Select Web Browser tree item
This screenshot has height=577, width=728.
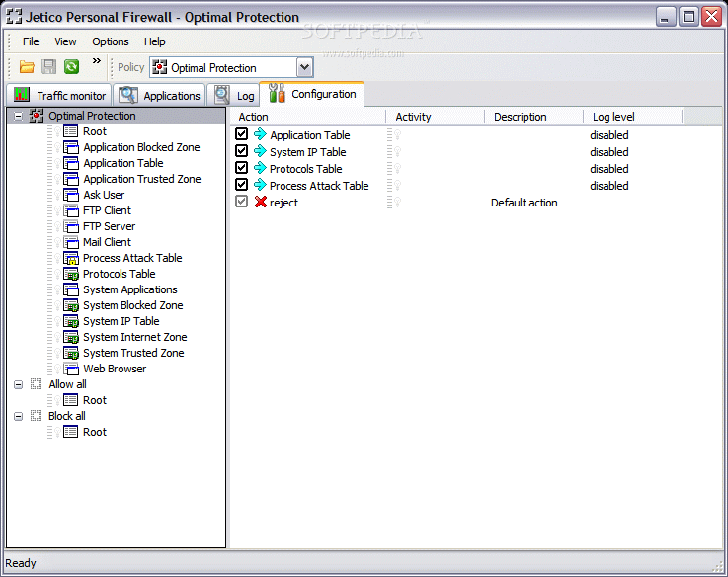pyautogui.click(x=115, y=369)
